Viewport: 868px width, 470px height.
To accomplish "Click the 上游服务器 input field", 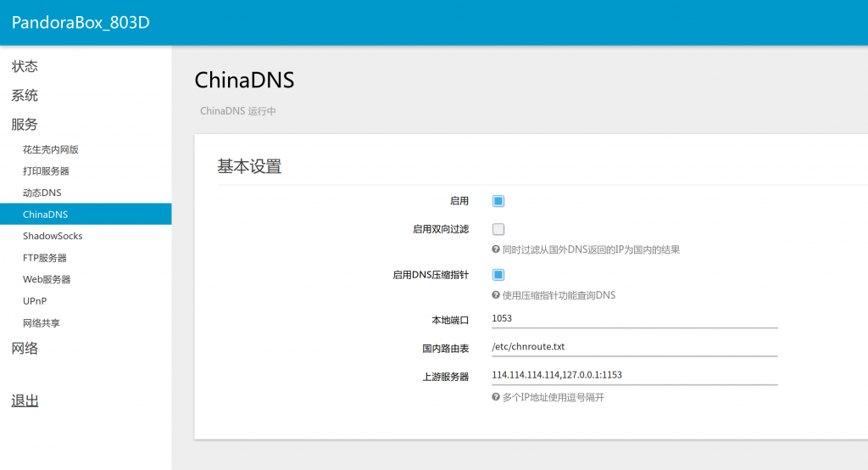I will (634, 375).
